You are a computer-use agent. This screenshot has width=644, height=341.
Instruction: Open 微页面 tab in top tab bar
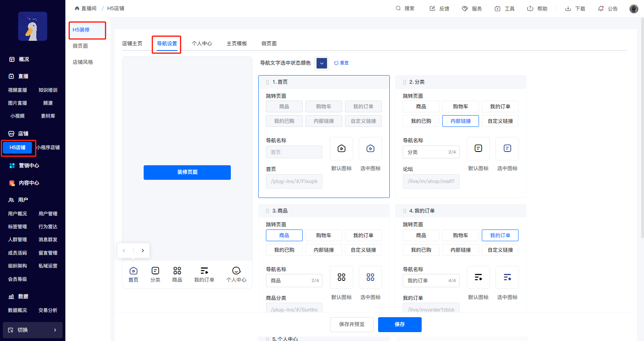point(269,44)
